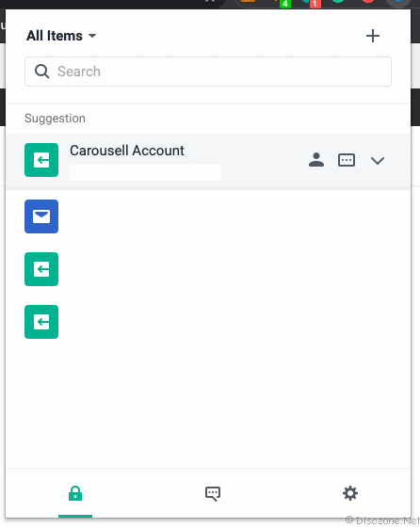Expand Carousell Account with chevron arrow
This screenshot has width=420, height=528.
(x=378, y=161)
